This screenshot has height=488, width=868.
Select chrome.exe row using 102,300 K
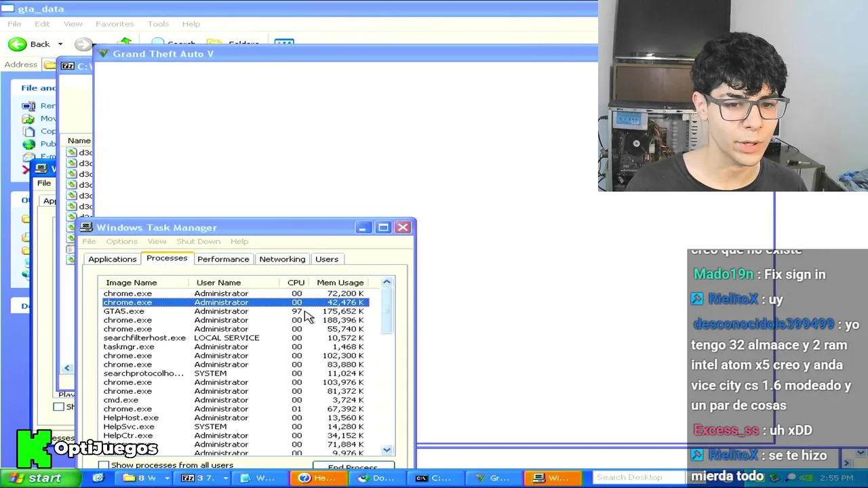point(234,355)
